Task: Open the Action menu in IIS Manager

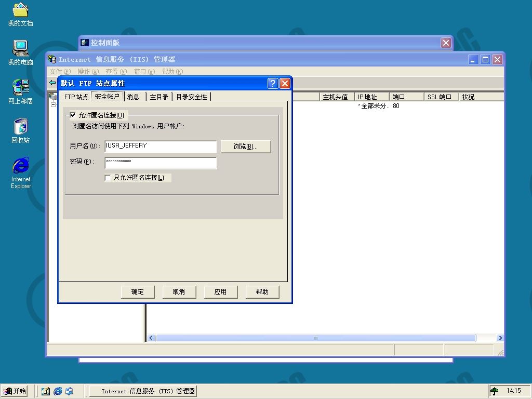Action: coord(88,72)
